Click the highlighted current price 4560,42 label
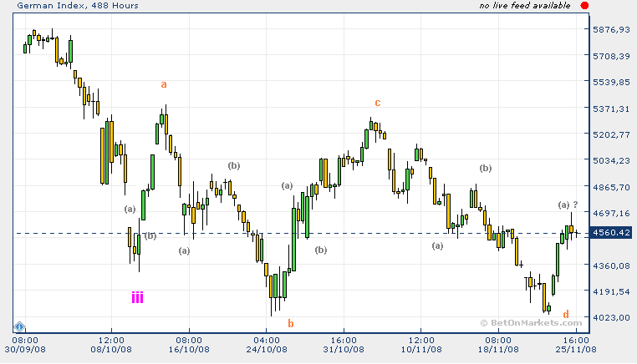Screen dimensions: 637x364 pyautogui.click(x=611, y=233)
